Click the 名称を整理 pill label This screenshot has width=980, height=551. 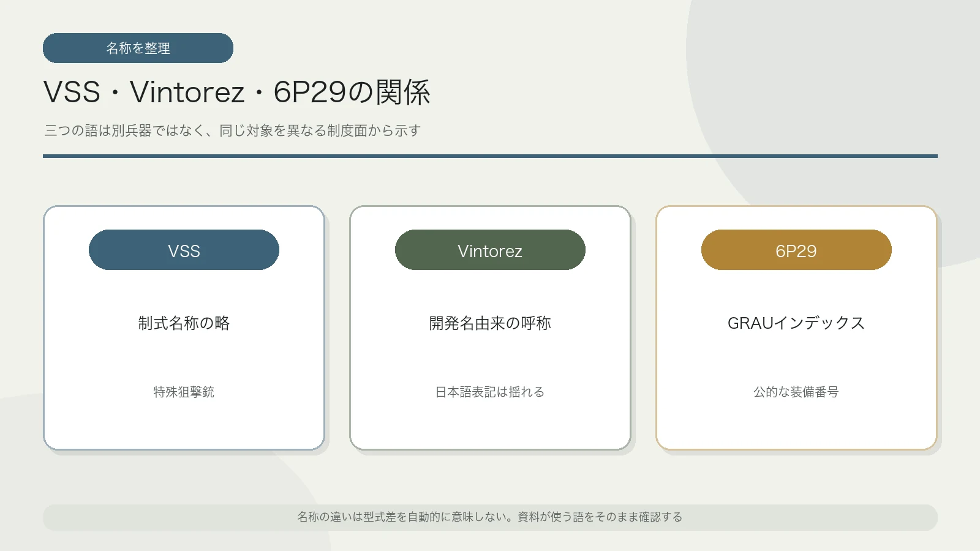pyautogui.click(x=138, y=48)
